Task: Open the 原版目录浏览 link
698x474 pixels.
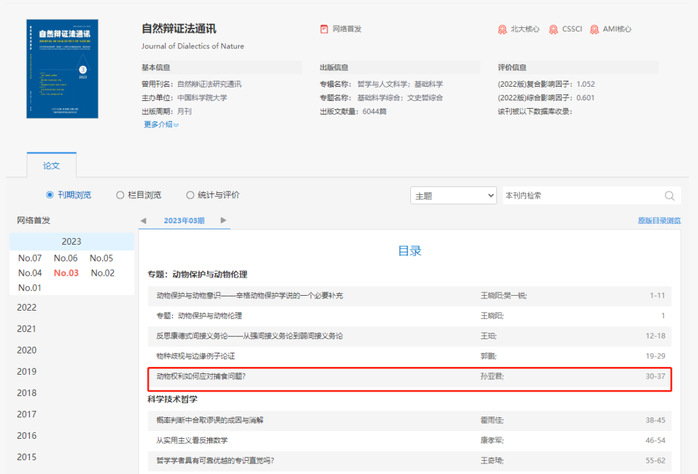Action: (x=658, y=220)
